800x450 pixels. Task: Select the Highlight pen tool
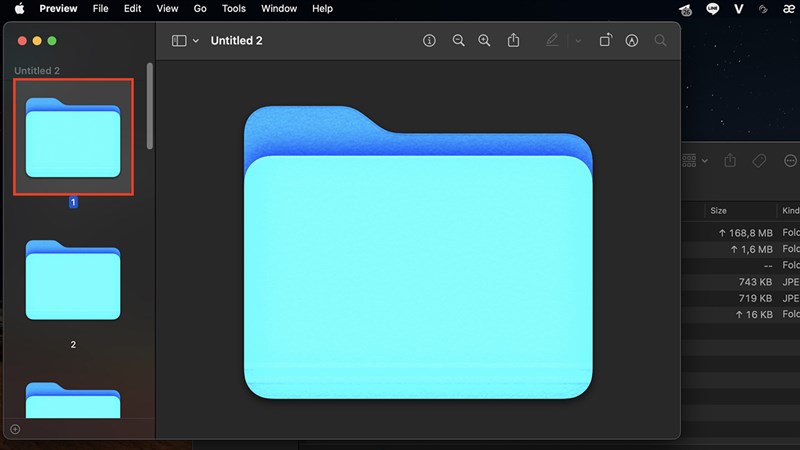[x=552, y=40]
